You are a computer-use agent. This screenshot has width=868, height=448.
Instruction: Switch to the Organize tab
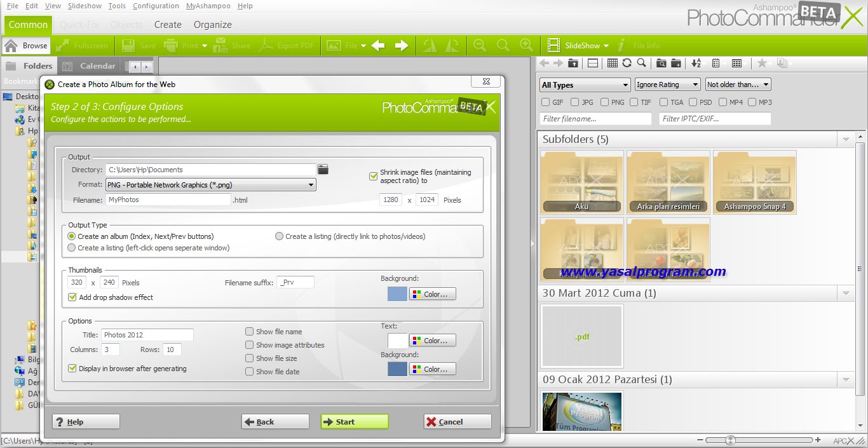tap(212, 25)
